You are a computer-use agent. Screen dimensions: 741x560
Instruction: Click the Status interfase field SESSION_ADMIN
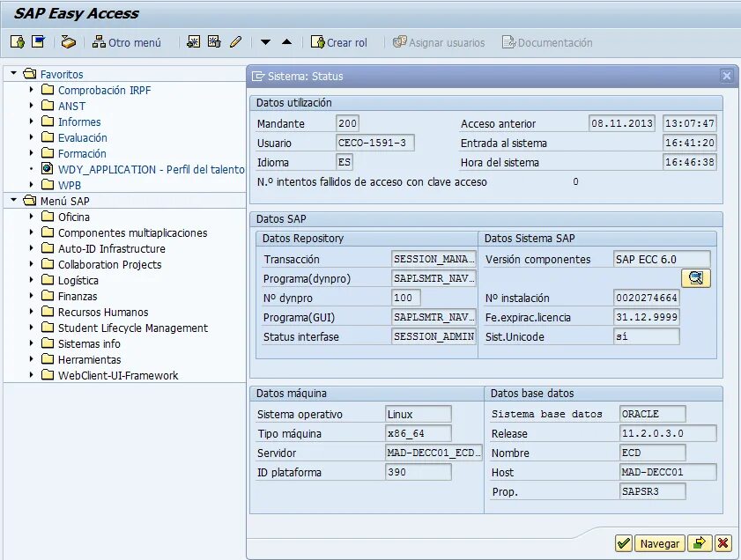pos(433,336)
